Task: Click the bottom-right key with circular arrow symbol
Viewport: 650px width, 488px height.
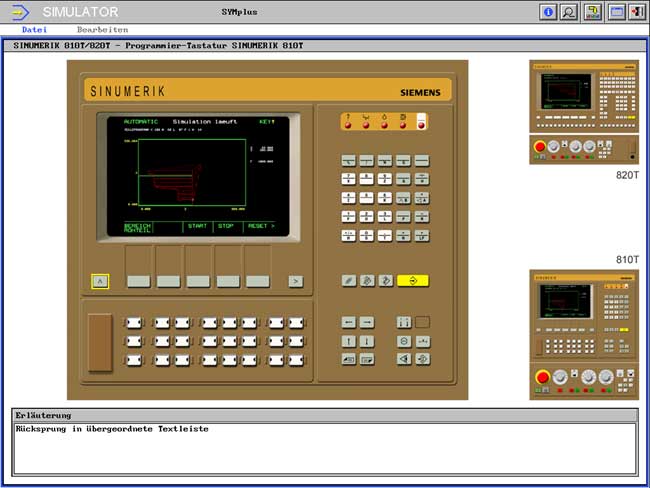Action: [x=422, y=359]
